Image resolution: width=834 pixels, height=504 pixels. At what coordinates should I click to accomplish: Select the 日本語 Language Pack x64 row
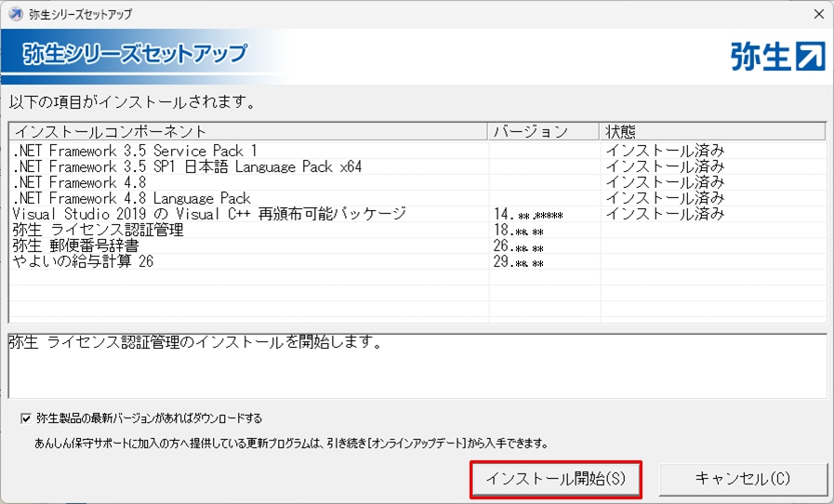tap(187, 166)
